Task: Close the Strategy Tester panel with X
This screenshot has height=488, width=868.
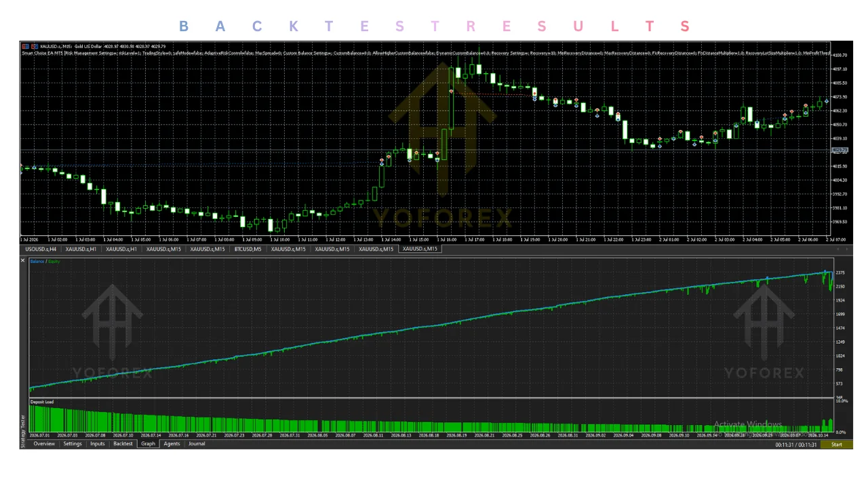Action: [x=23, y=260]
